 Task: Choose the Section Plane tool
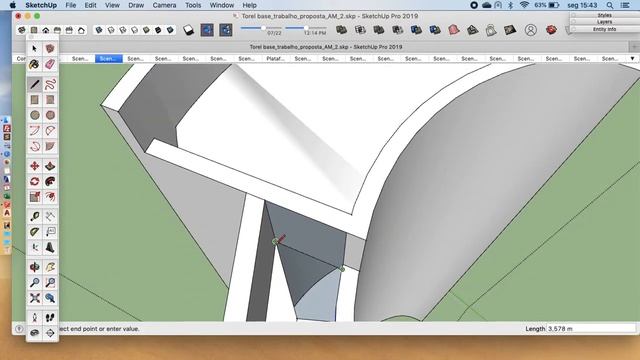(50, 333)
